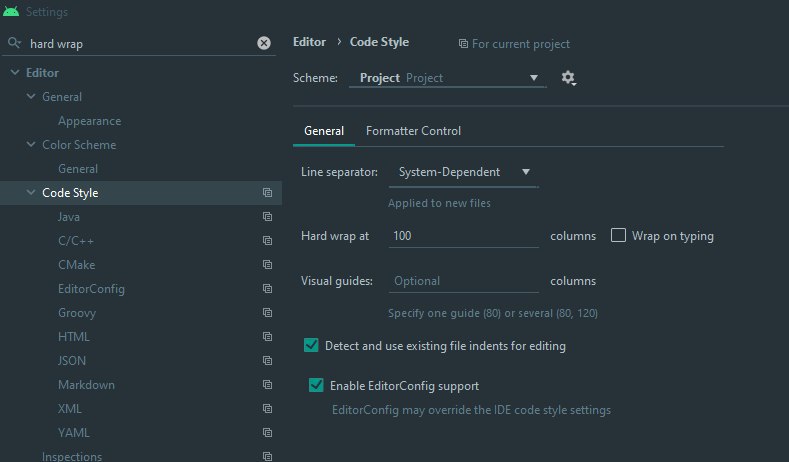The image size is (789, 462).
Task: Switch to the Formatter Control tab
Action: point(413,131)
